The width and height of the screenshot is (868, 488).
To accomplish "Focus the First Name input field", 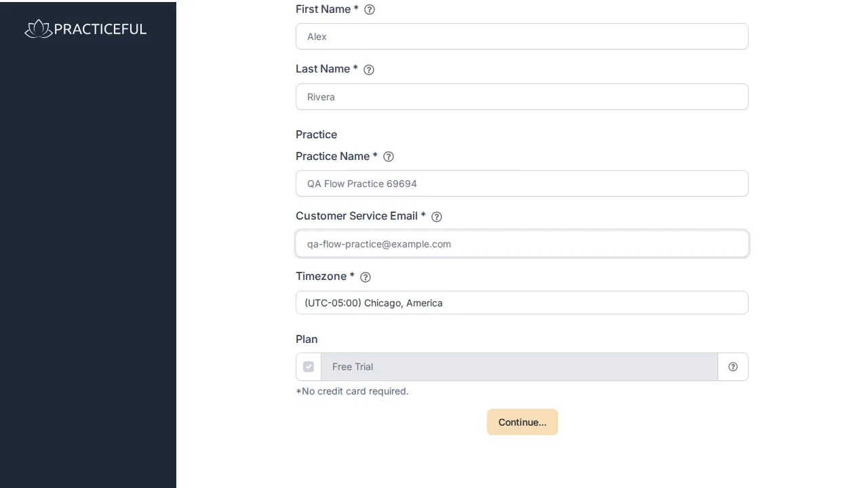I will pos(522,37).
